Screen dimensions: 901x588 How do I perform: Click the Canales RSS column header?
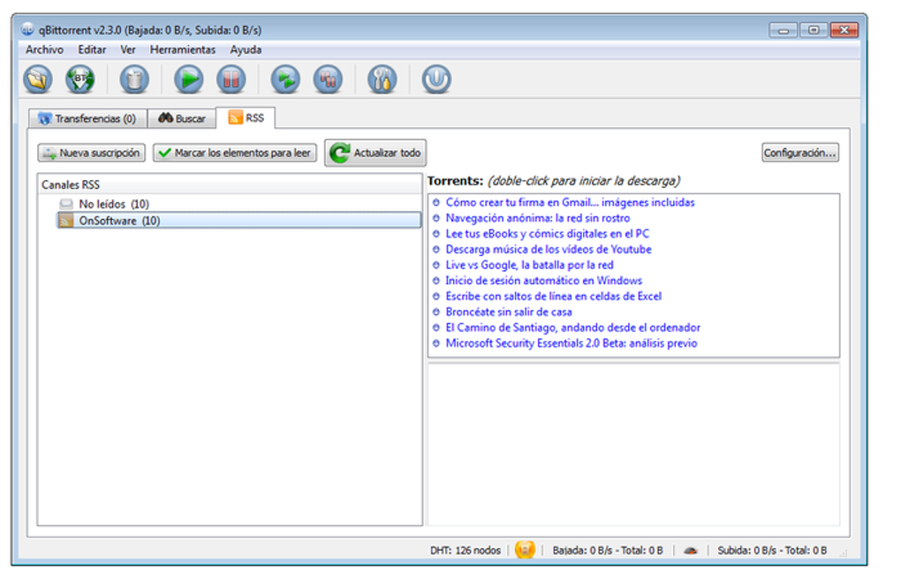[230, 185]
